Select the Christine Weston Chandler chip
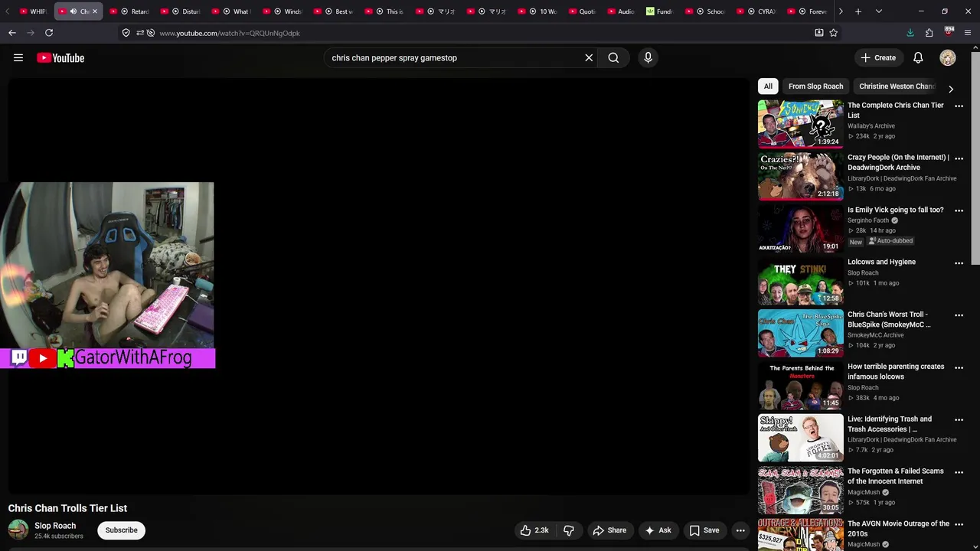 click(897, 86)
